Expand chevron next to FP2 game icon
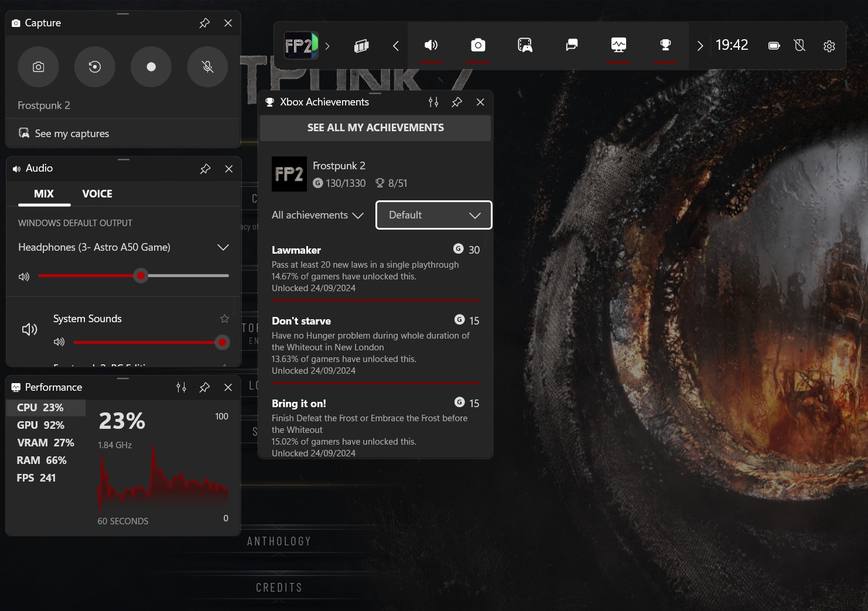 tap(327, 46)
